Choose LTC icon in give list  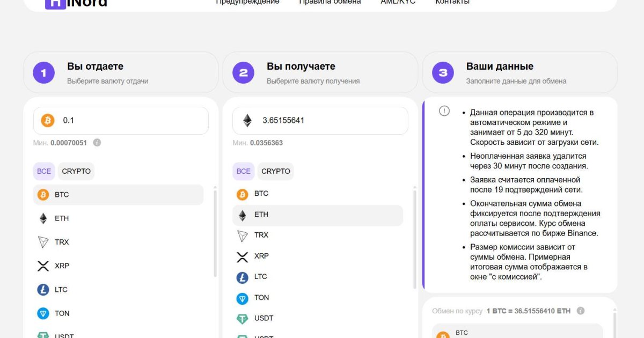[43, 290]
